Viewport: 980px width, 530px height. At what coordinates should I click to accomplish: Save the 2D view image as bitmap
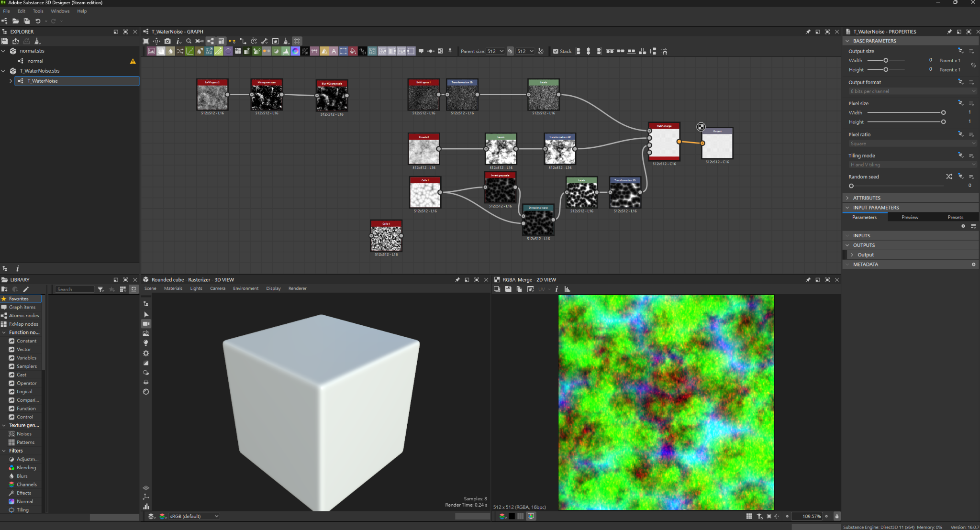[508, 289]
